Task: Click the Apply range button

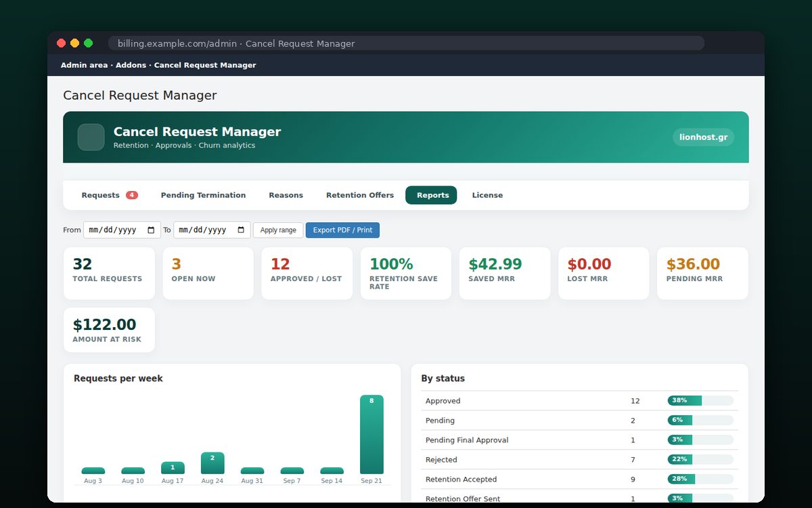Action: (278, 230)
